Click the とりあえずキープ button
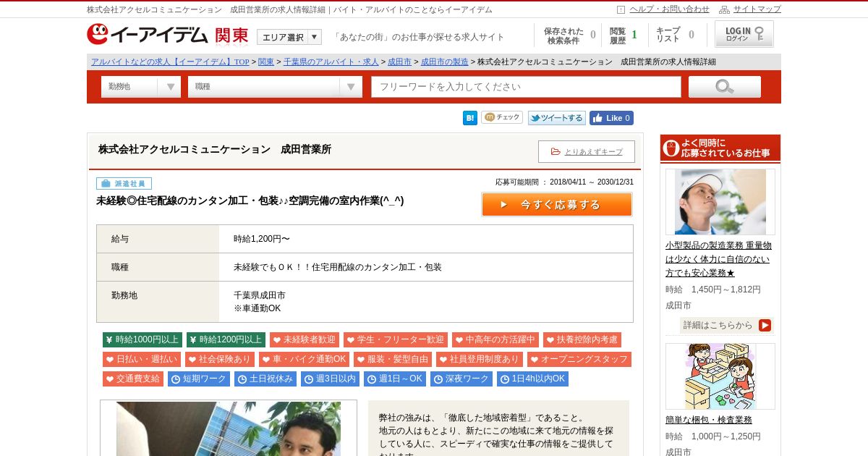The image size is (868, 456). point(587,151)
